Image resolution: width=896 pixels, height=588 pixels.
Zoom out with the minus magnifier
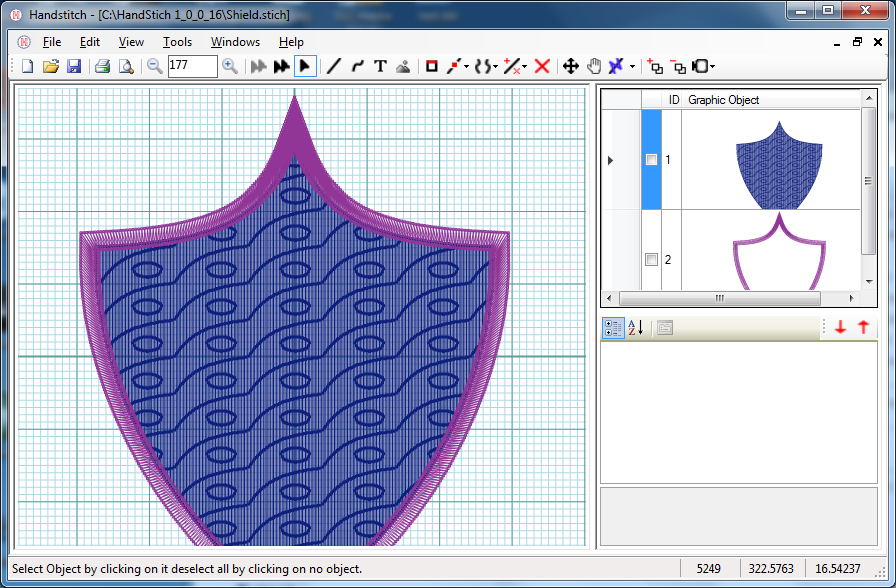154,66
